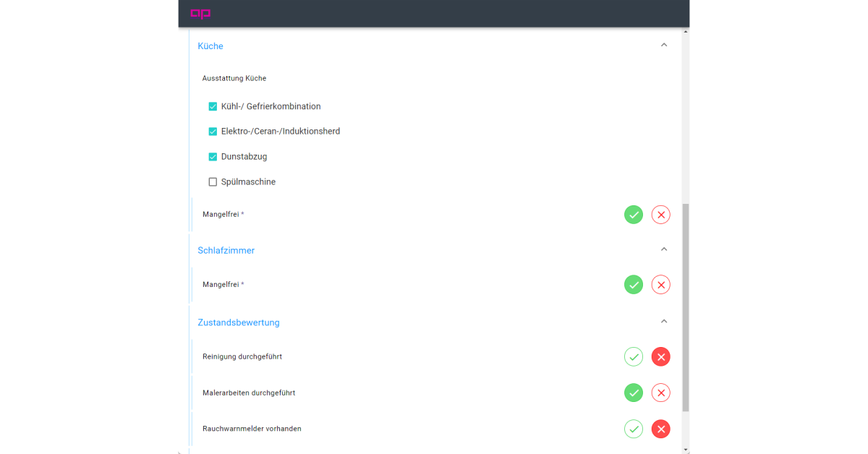
Task: Set Reinigung durchgeführt to green check
Action: pos(634,357)
